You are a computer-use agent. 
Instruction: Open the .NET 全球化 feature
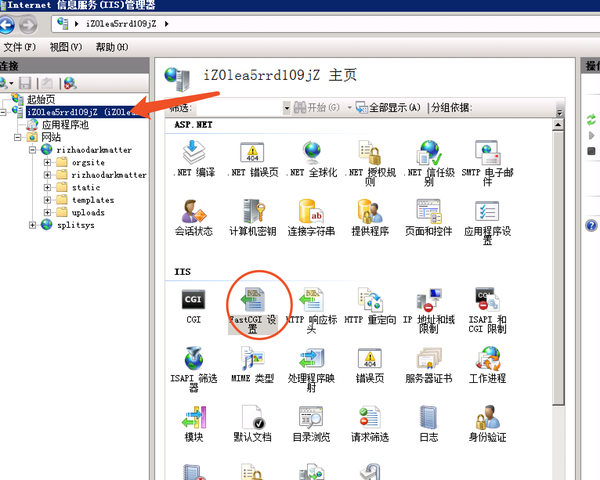[x=311, y=159]
